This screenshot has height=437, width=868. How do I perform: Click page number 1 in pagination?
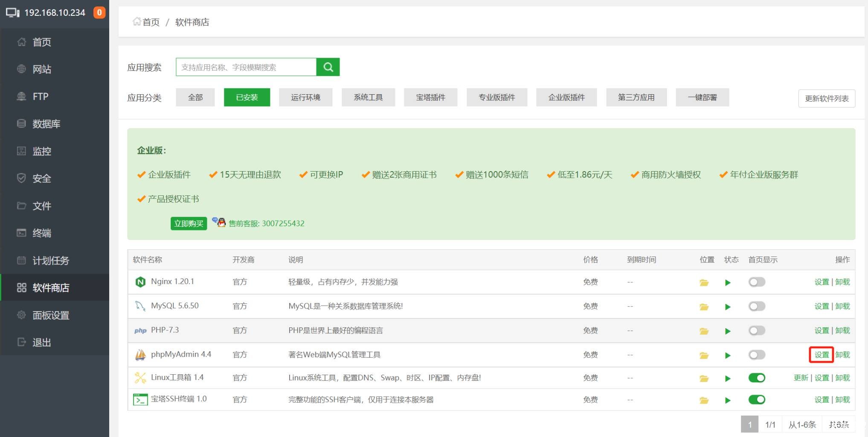[749, 424]
